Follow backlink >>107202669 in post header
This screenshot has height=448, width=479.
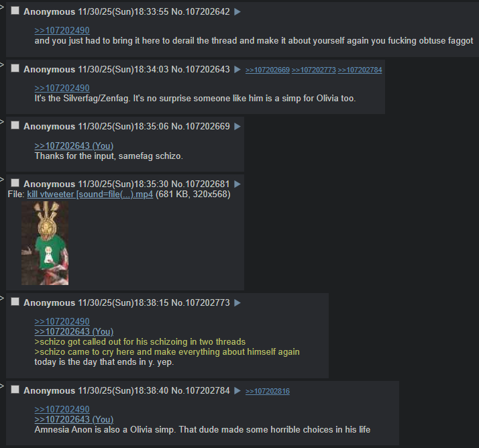267,70
